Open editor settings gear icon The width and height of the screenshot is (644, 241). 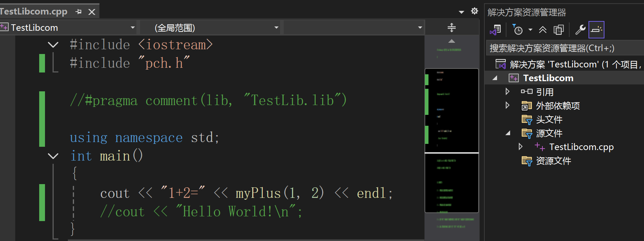(x=474, y=11)
